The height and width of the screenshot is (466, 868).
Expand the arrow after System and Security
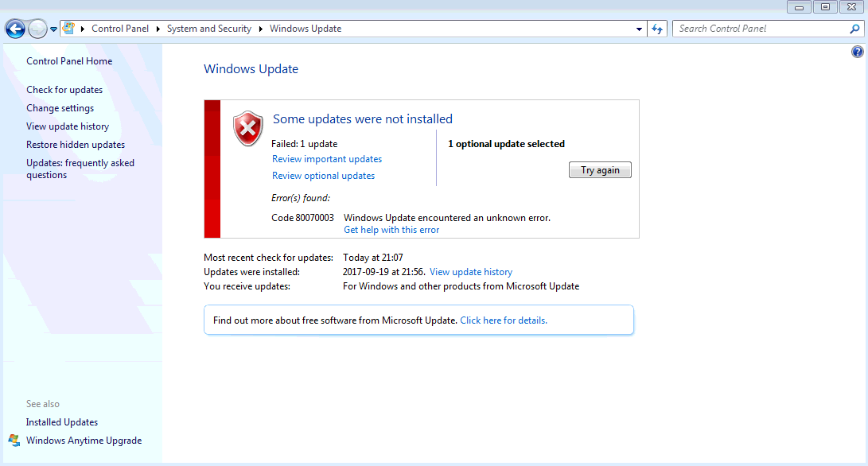[261, 29]
